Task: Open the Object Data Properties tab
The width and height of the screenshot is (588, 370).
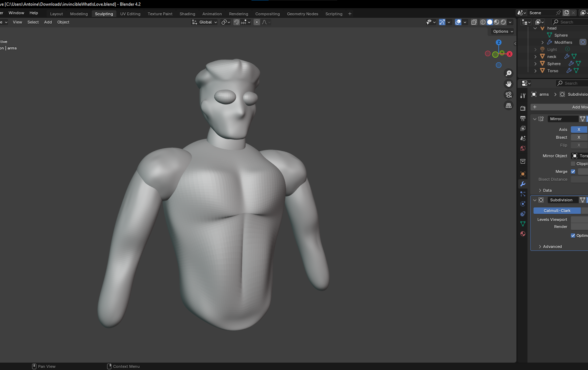Action: pyautogui.click(x=523, y=224)
